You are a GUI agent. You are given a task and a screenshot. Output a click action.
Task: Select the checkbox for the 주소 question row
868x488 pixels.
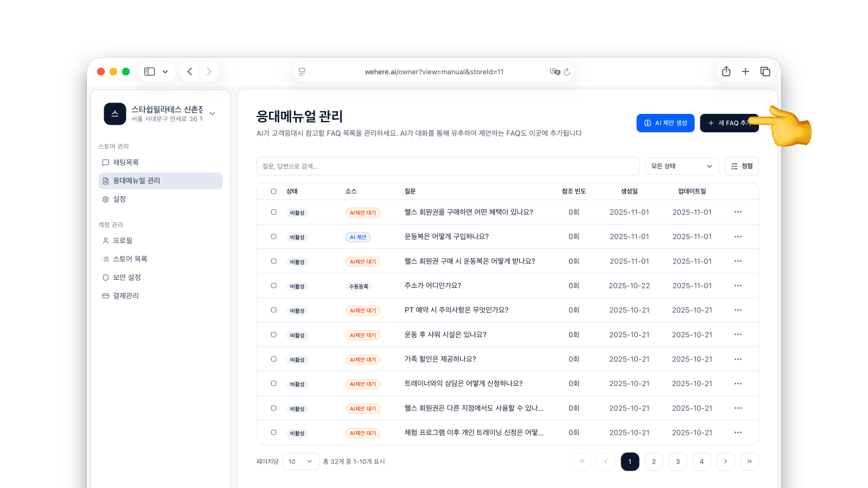273,286
